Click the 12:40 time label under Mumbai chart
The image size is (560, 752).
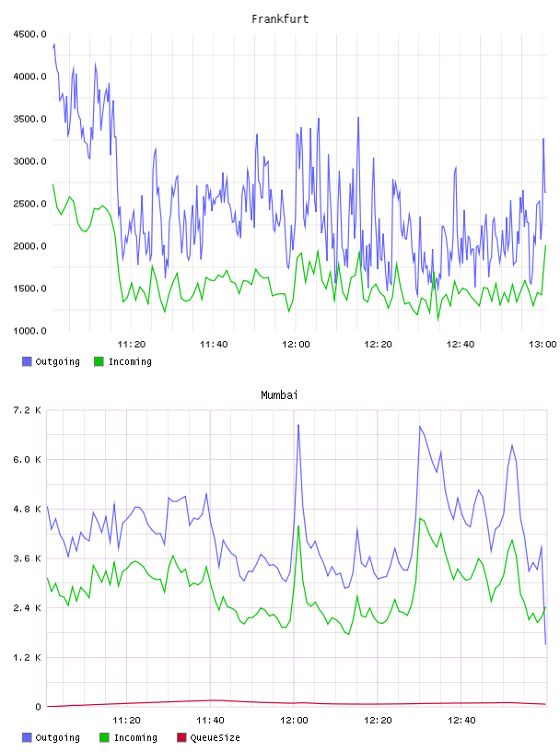[x=461, y=721]
